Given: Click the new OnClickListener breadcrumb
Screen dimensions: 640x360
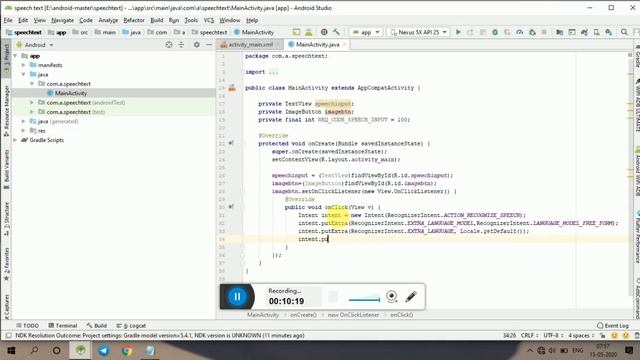Looking at the screenshot, I should pos(353,315).
